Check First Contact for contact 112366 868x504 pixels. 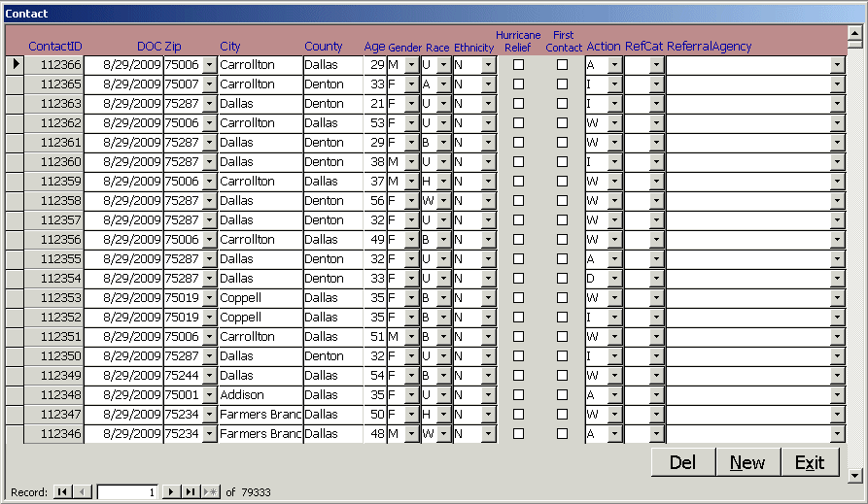[562, 65]
